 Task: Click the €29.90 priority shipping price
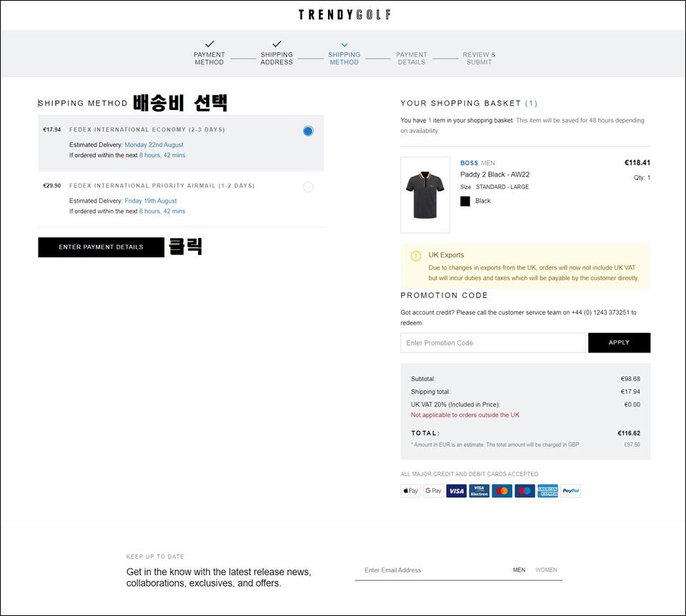click(x=51, y=186)
